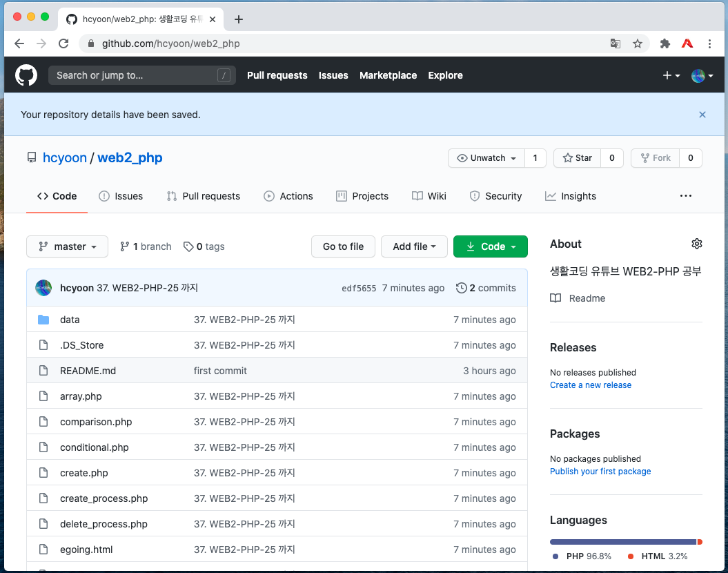View the 2 commits history link

click(x=486, y=288)
